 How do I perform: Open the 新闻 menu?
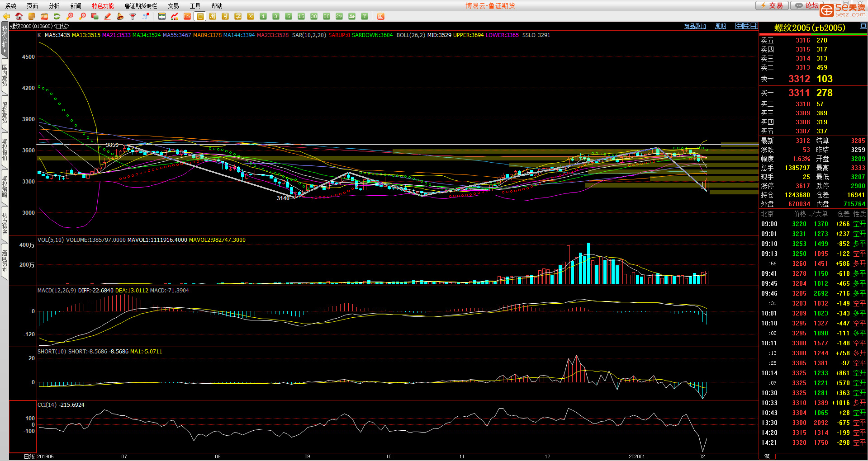tap(76, 6)
